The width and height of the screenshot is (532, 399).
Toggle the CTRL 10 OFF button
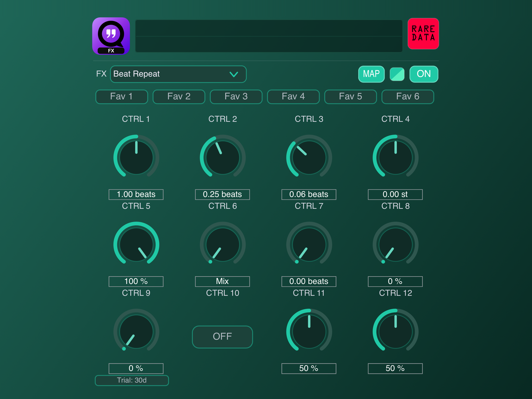[x=222, y=337]
